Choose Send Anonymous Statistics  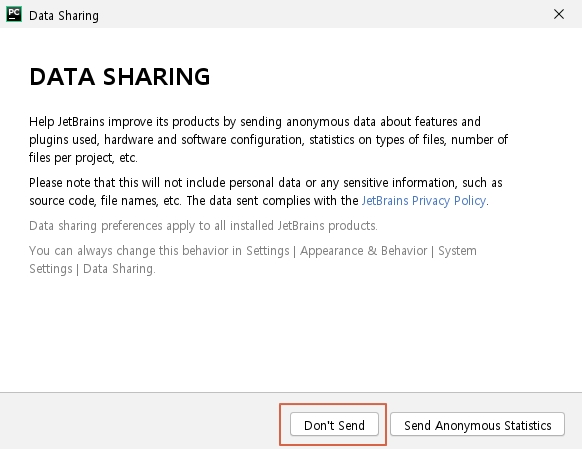point(477,425)
